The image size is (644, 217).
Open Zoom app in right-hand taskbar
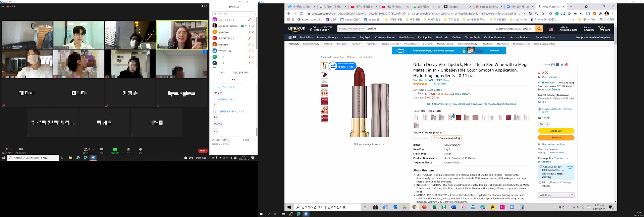[x=512, y=207]
